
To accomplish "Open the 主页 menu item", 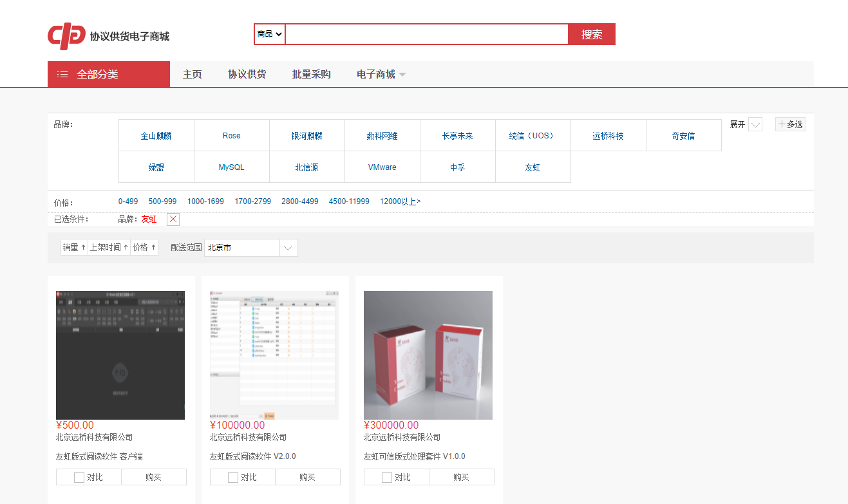I will point(191,73).
